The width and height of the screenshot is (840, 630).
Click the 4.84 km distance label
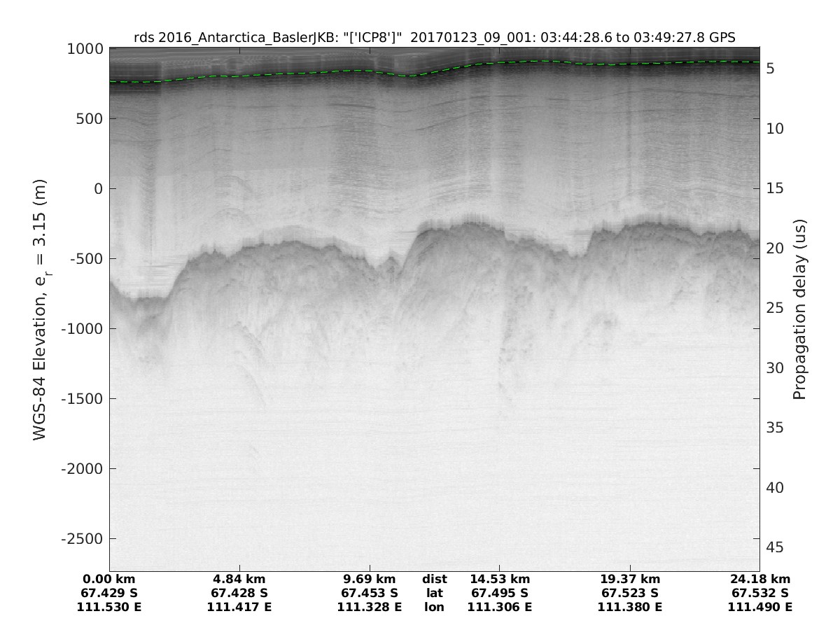click(239, 579)
